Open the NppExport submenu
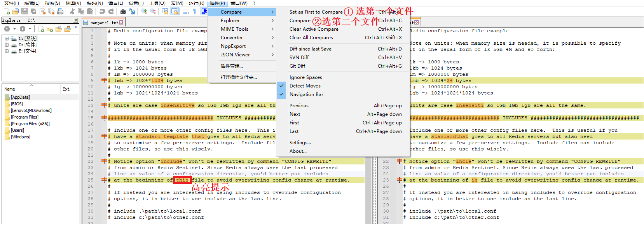This screenshot has height=227, width=644. click(242, 46)
